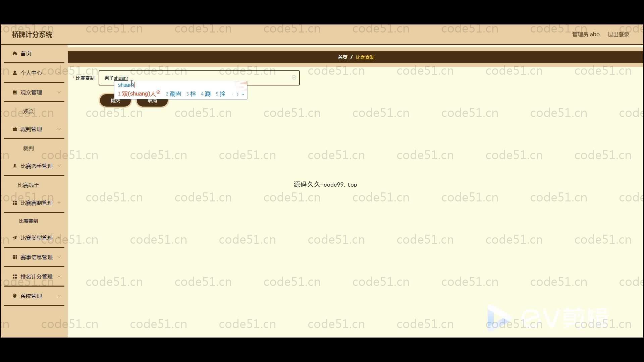Click the person icon beside 个人中心
644x362 pixels.
tap(14, 73)
